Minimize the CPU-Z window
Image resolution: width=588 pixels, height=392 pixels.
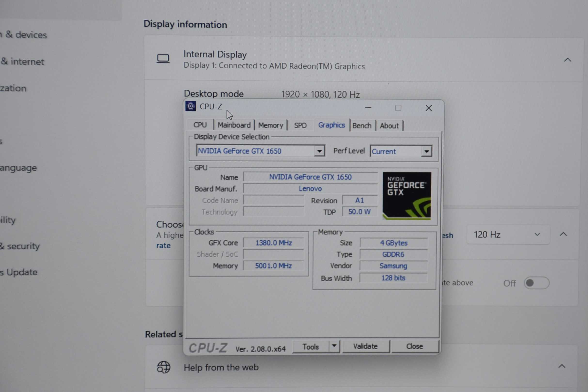click(368, 108)
